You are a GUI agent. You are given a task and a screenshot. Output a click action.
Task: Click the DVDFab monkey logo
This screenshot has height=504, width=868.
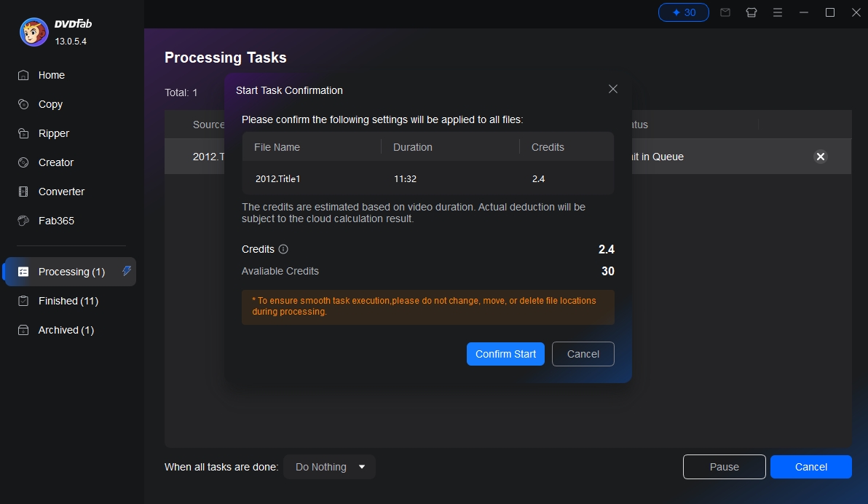pyautogui.click(x=33, y=32)
